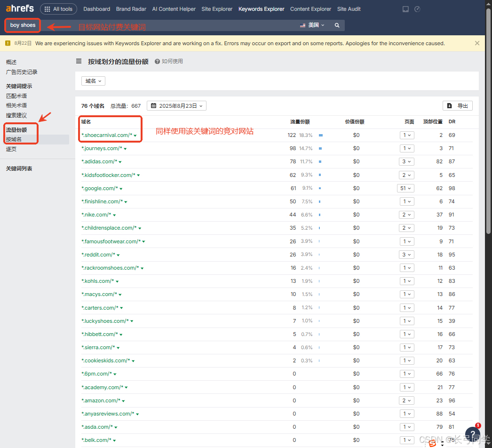Open the hibbett.com domain link

point(99,334)
